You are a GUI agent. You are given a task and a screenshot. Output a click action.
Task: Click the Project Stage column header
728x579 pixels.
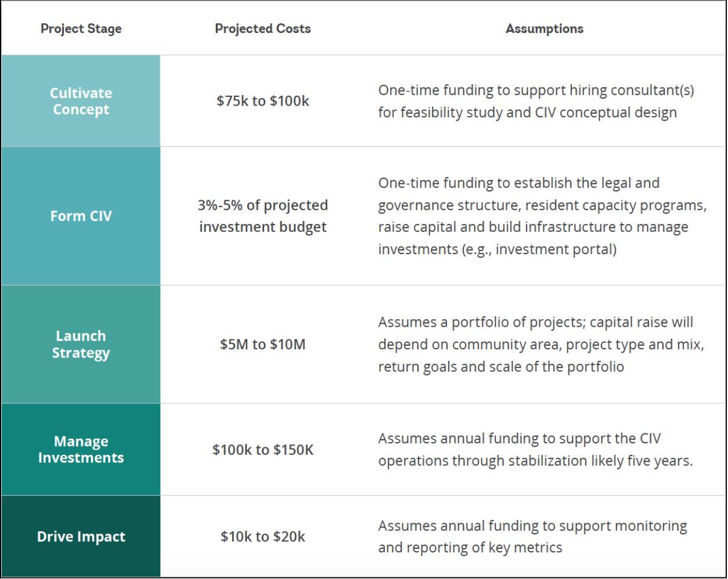pos(81,29)
